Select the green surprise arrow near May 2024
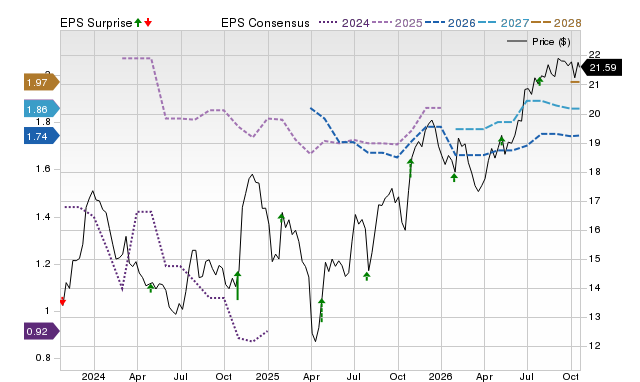640x382 pixels. 151,288
